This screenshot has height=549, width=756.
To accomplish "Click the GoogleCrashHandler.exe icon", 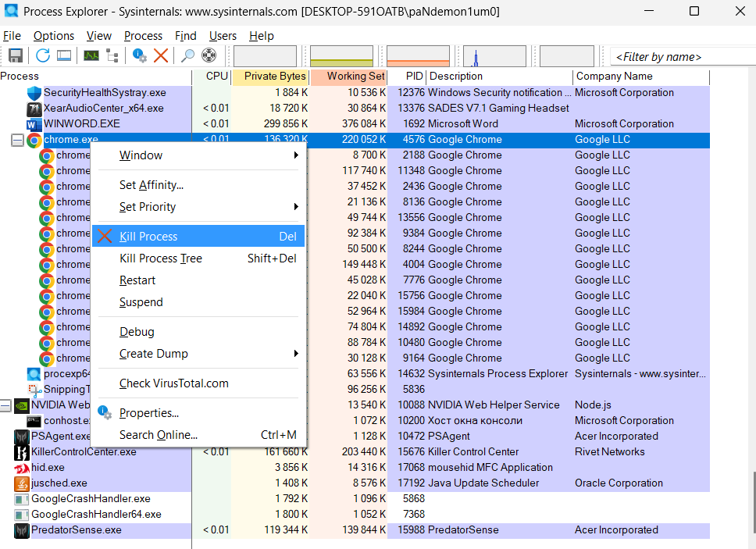I will click(22, 499).
